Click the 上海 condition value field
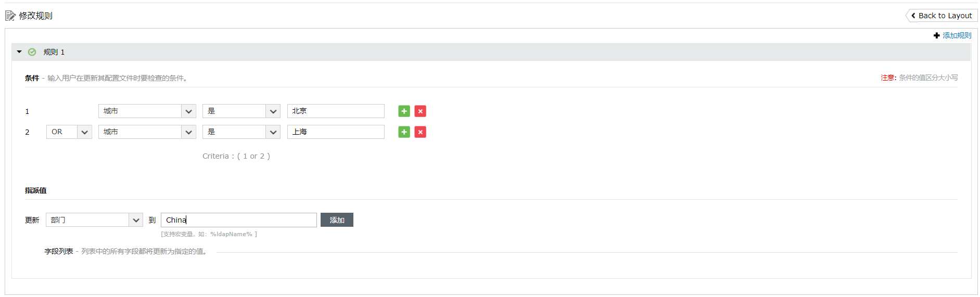This screenshot has height=297, width=980. coord(336,132)
